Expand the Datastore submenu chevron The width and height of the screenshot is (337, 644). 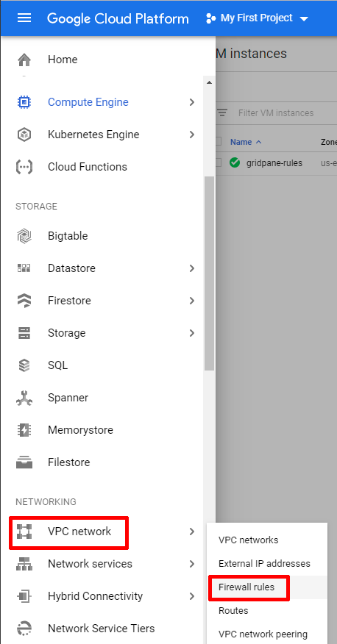[192, 268]
